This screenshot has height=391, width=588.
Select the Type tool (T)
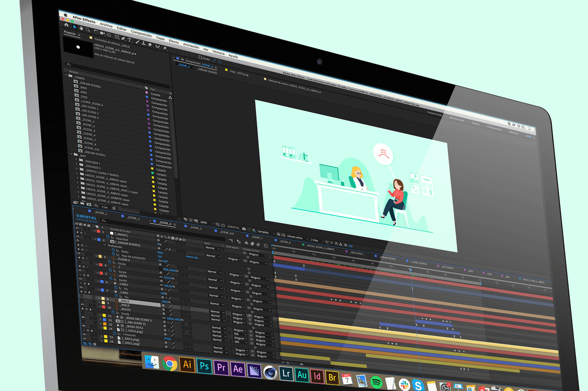[x=130, y=40]
